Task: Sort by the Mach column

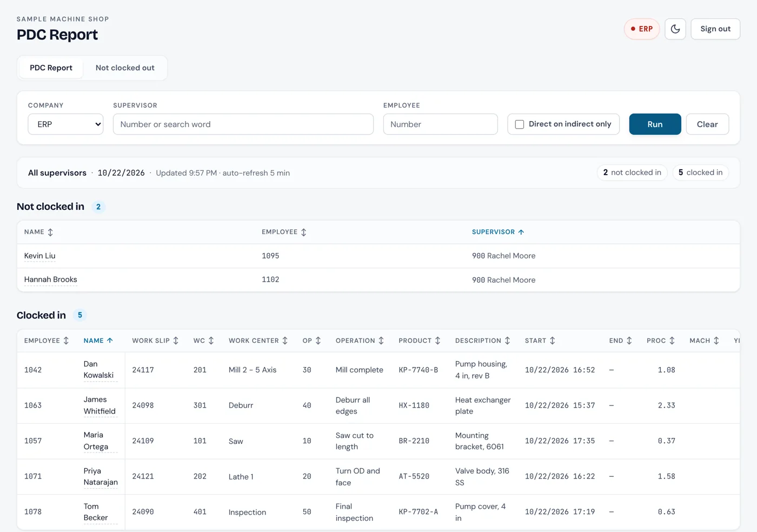Action: coord(705,341)
